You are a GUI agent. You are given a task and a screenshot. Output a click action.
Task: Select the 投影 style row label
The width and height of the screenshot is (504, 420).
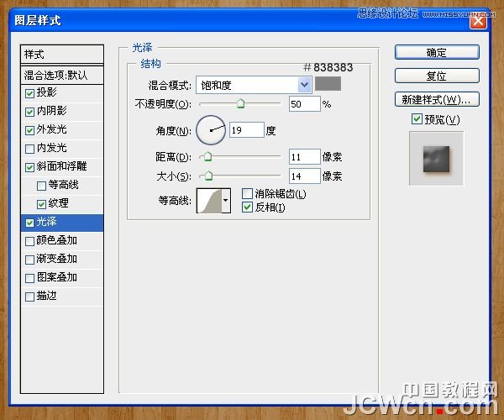46,92
